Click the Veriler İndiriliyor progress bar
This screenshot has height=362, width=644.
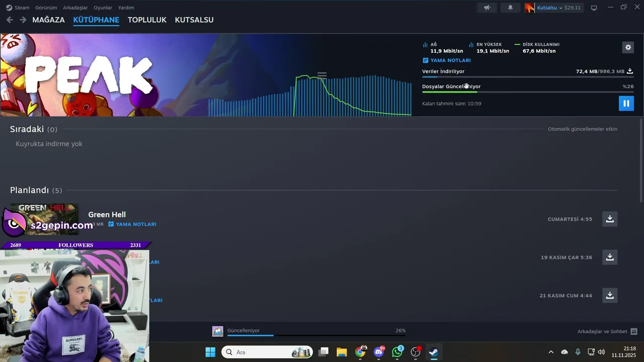528,77
